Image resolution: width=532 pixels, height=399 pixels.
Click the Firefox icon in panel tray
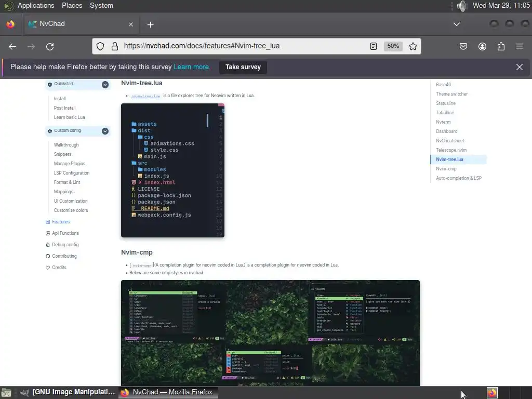pyautogui.click(x=492, y=393)
